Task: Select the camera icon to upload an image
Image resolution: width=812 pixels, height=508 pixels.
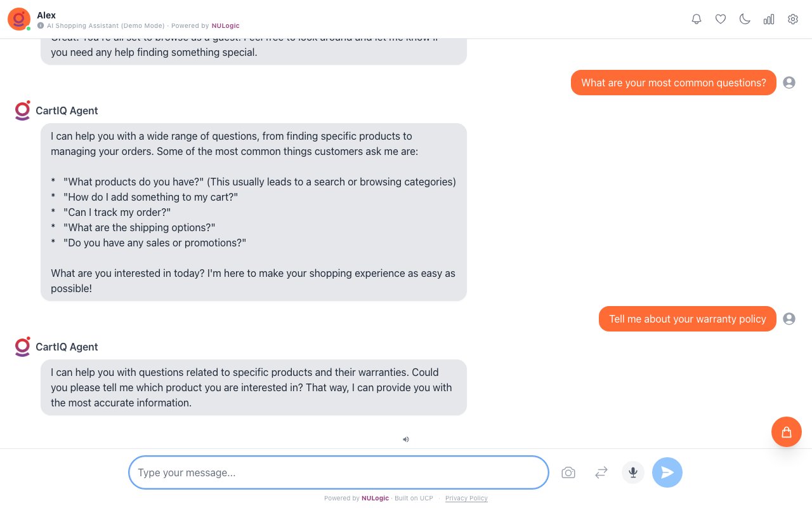Action: pos(568,472)
